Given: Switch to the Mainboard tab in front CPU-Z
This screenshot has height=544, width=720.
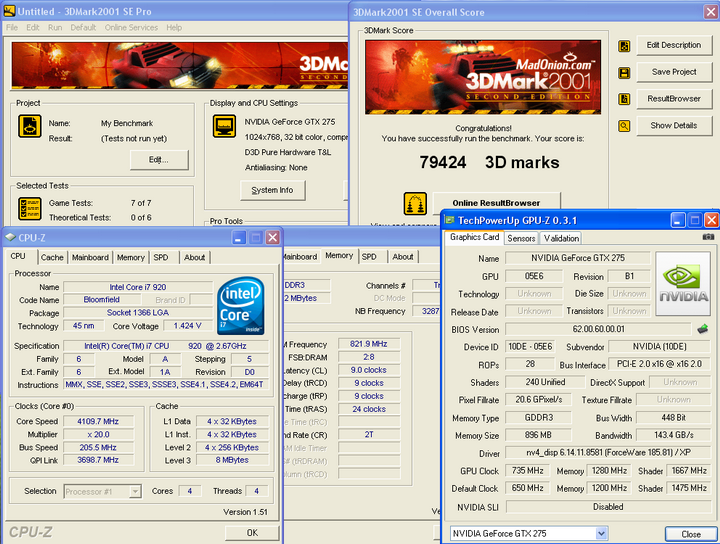Looking at the screenshot, I should tap(90, 258).
